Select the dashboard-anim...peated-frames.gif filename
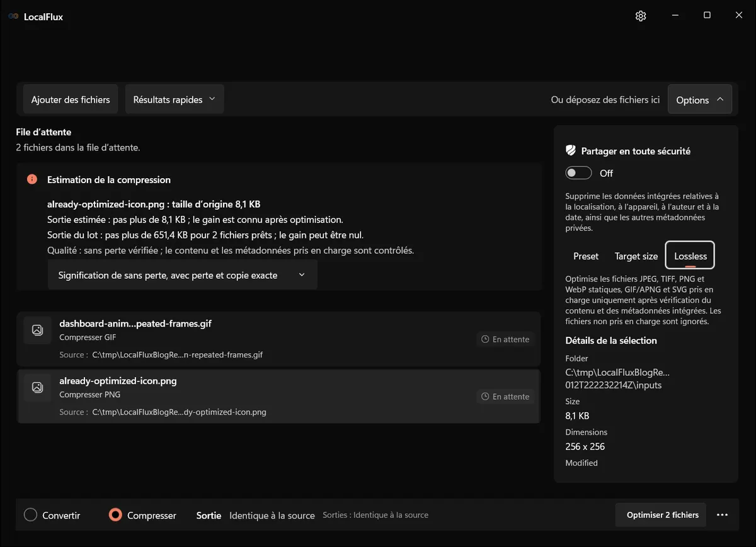The height and width of the screenshot is (547, 756). pos(135,324)
